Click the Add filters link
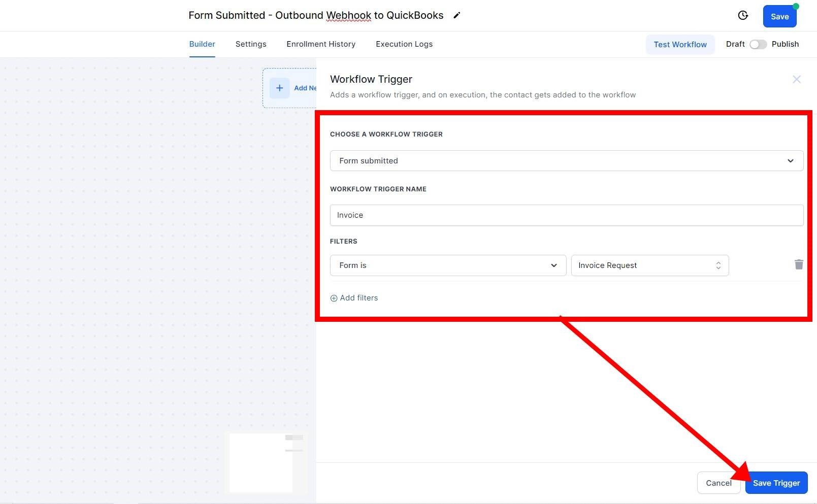The image size is (817, 504). tap(358, 298)
